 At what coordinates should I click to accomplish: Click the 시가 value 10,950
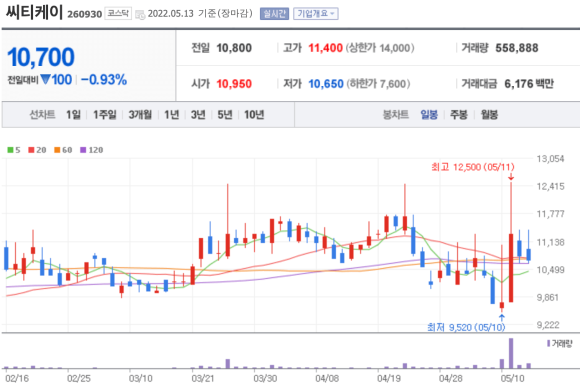[234, 84]
